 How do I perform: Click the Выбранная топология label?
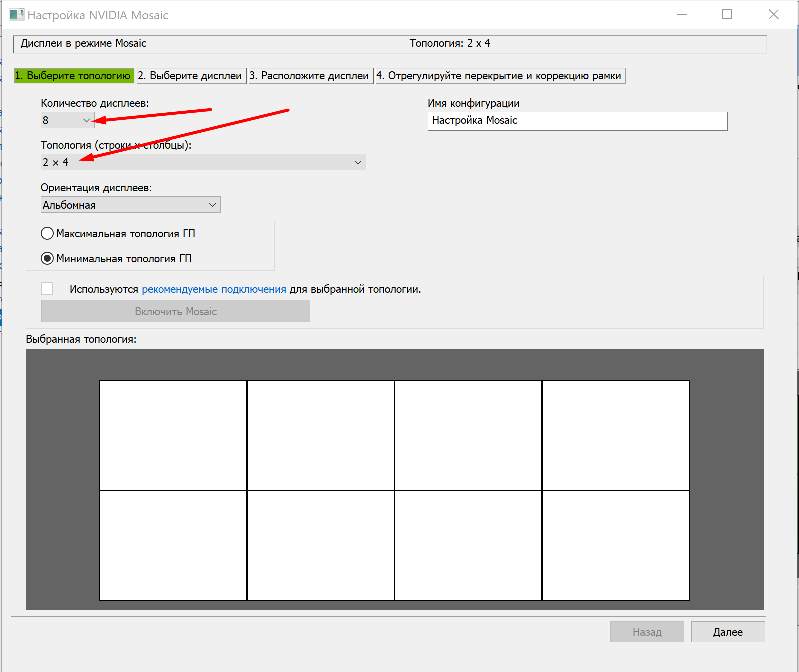click(x=81, y=339)
